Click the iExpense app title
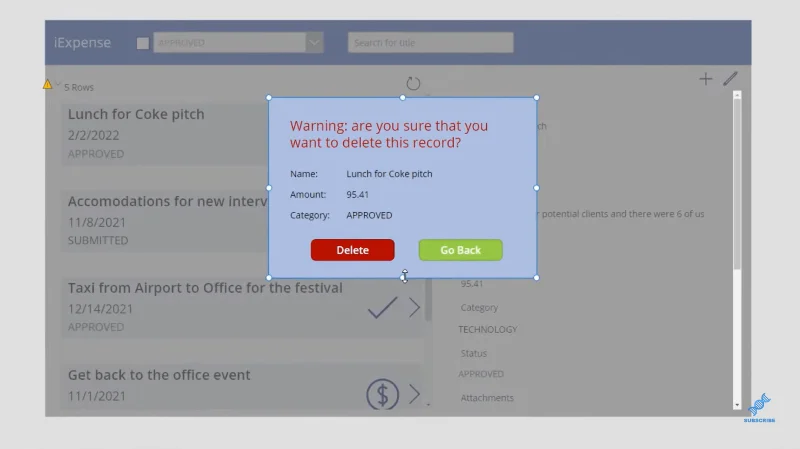800x449 pixels. pyautogui.click(x=83, y=43)
